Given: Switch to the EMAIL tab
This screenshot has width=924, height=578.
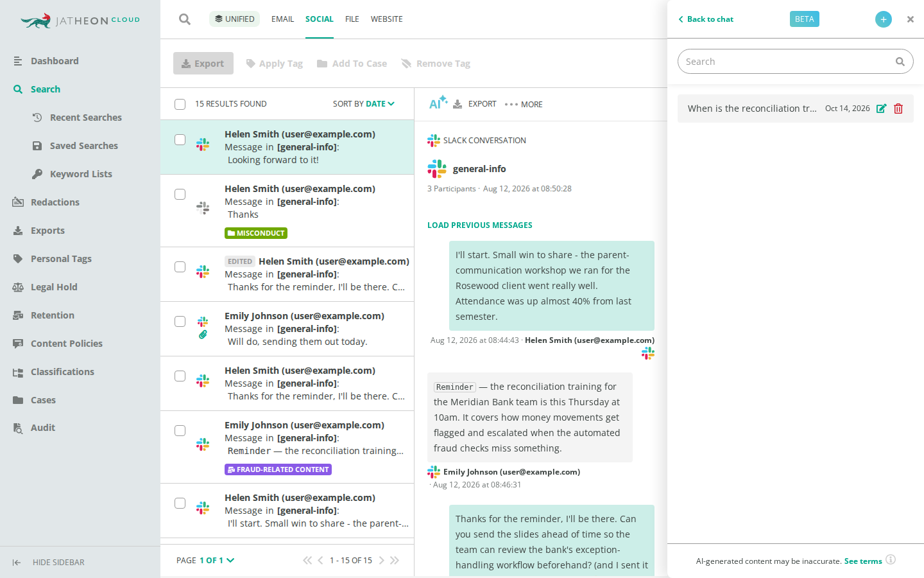Looking at the screenshot, I should click(282, 19).
